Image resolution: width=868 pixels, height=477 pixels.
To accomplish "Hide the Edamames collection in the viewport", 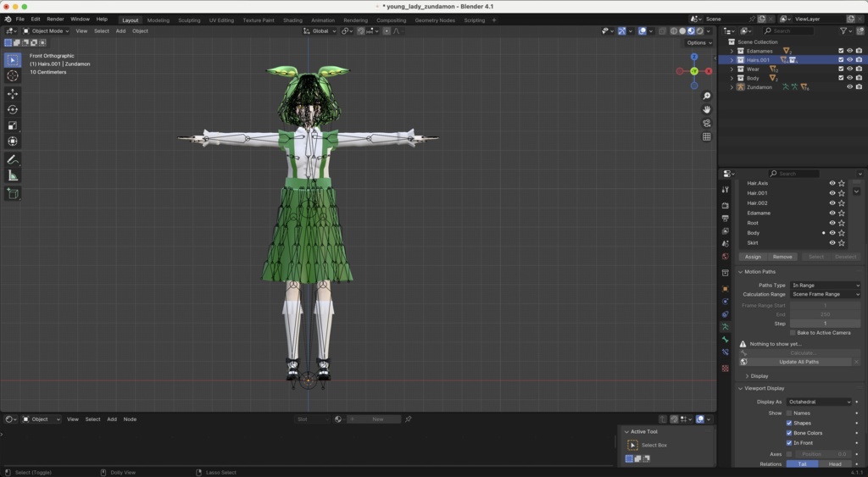I will pyautogui.click(x=849, y=51).
